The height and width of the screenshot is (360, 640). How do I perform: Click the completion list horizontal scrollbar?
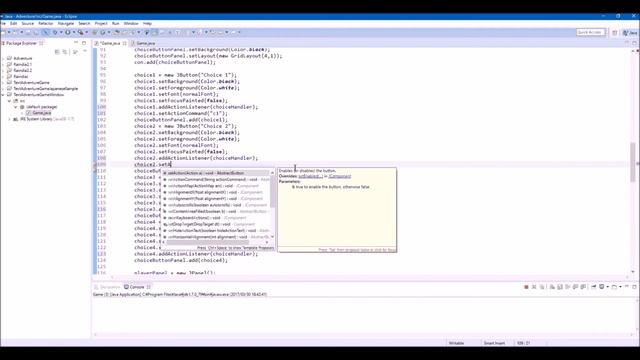click(208, 242)
